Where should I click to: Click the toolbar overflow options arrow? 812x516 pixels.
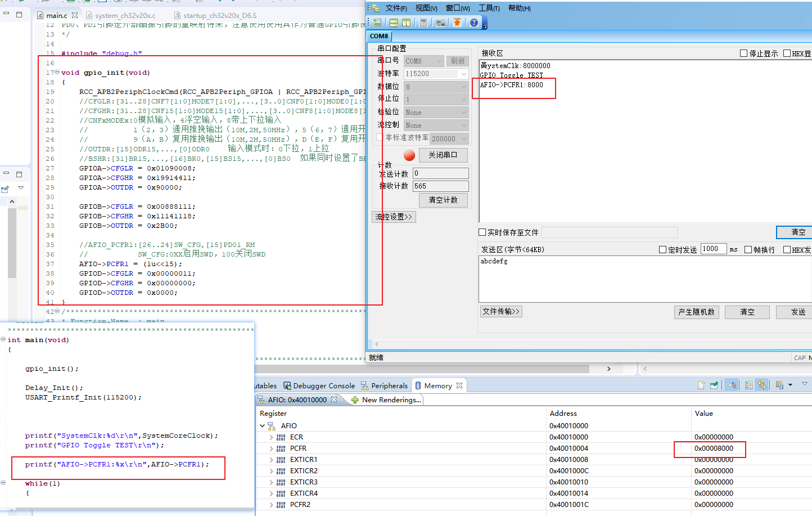point(485,26)
